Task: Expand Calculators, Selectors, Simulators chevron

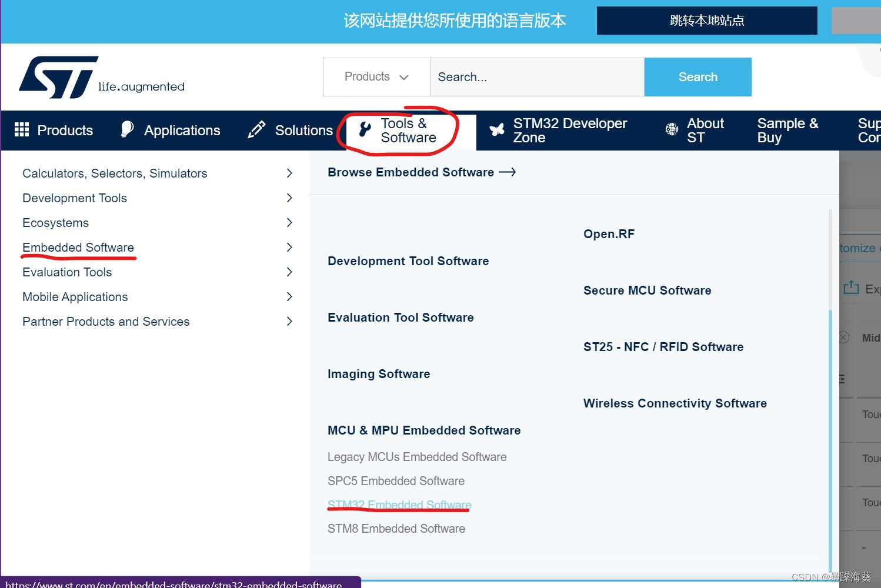Action: (x=289, y=173)
